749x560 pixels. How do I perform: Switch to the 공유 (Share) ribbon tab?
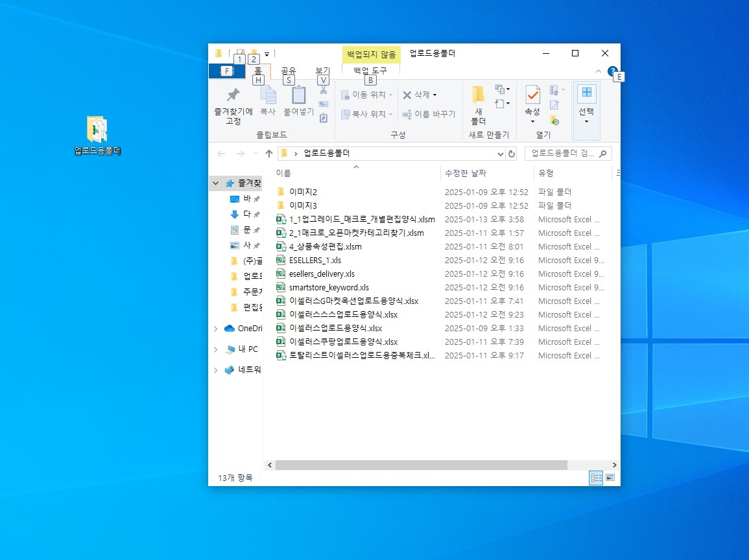288,71
